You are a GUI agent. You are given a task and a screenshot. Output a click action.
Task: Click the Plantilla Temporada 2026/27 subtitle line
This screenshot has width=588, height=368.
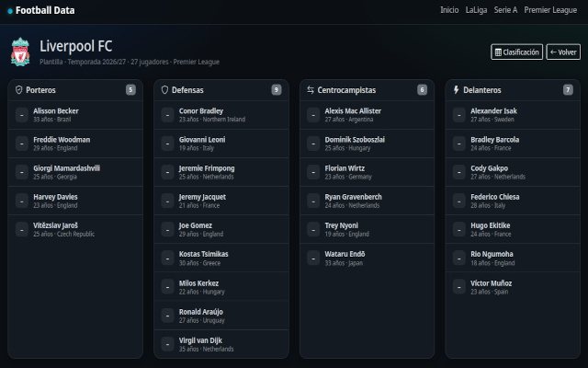pyautogui.click(x=130, y=62)
